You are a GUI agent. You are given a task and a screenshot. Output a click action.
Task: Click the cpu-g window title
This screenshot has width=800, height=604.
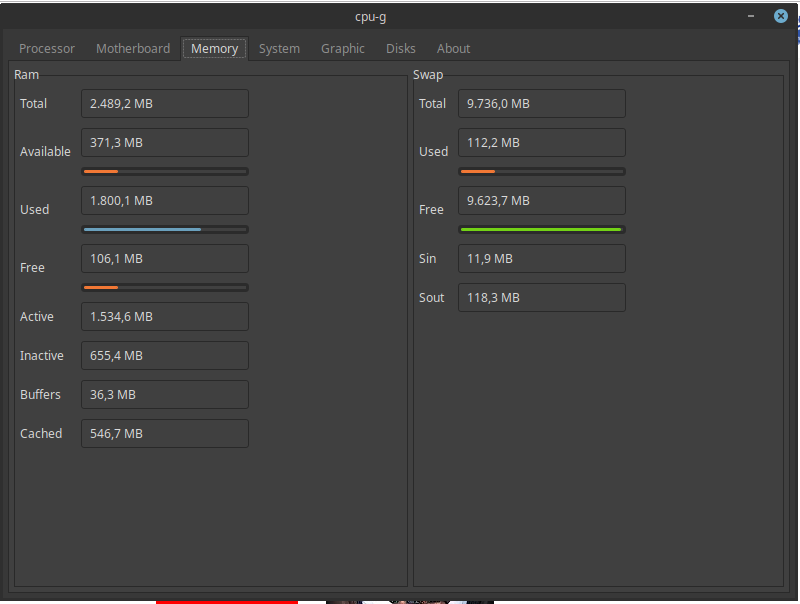370,17
